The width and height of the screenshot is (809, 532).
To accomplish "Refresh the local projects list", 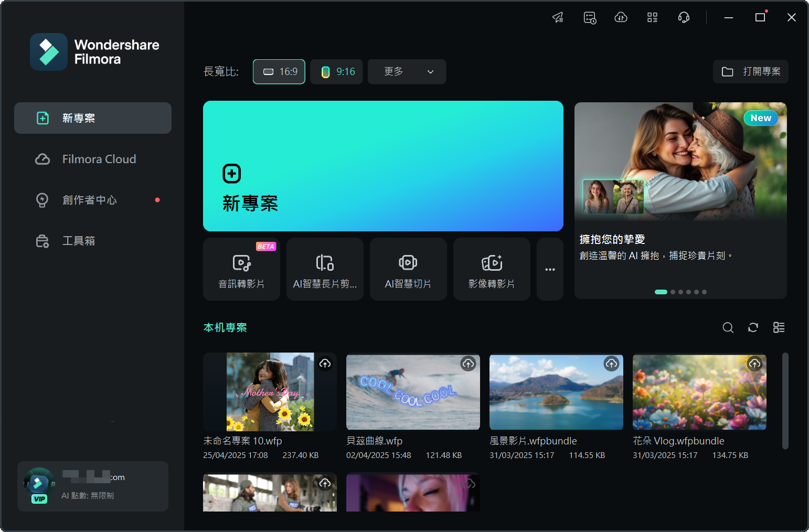I will tap(753, 327).
